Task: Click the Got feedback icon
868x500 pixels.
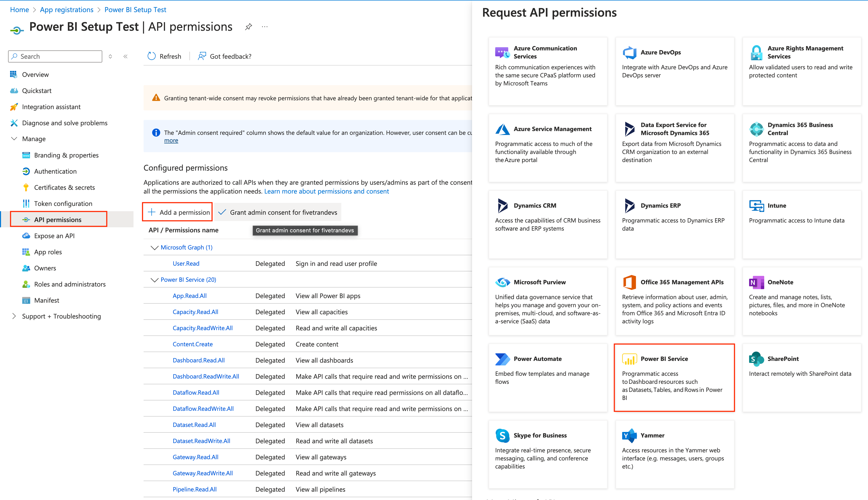Action: [202, 56]
